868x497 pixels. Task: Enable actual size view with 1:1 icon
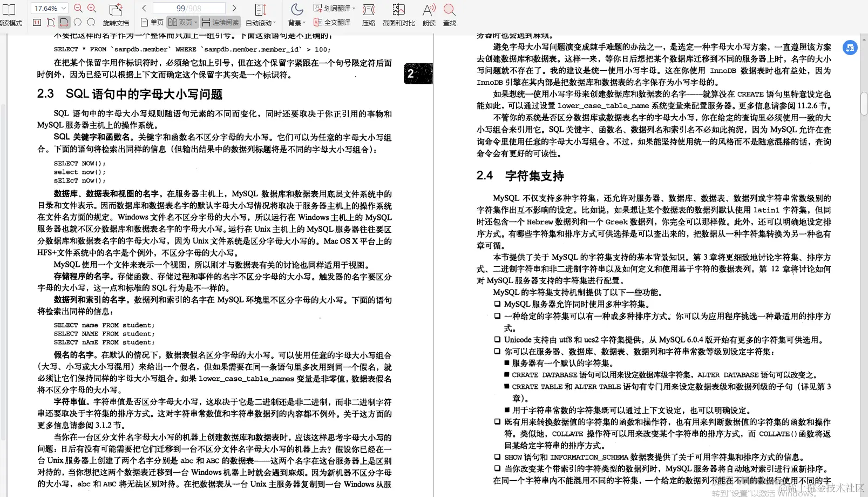pyautogui.click(x=36, y=22)
